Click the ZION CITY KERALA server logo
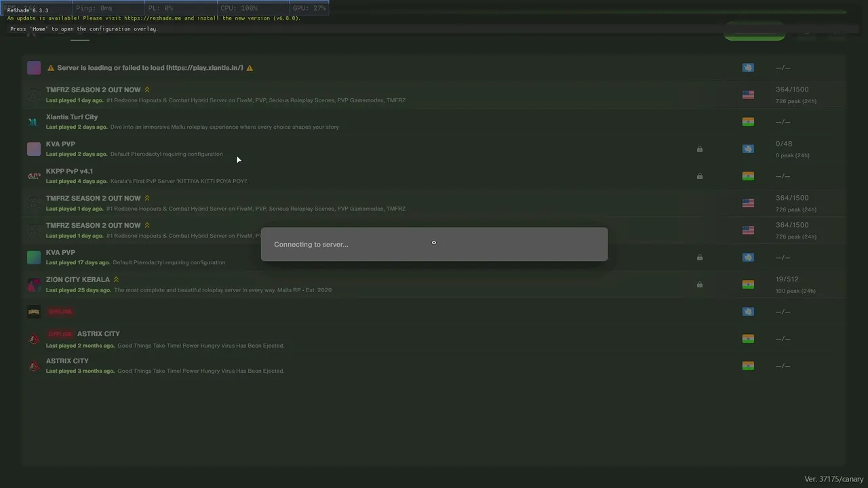The image size is (868, 488). click(x=34, y=285)
